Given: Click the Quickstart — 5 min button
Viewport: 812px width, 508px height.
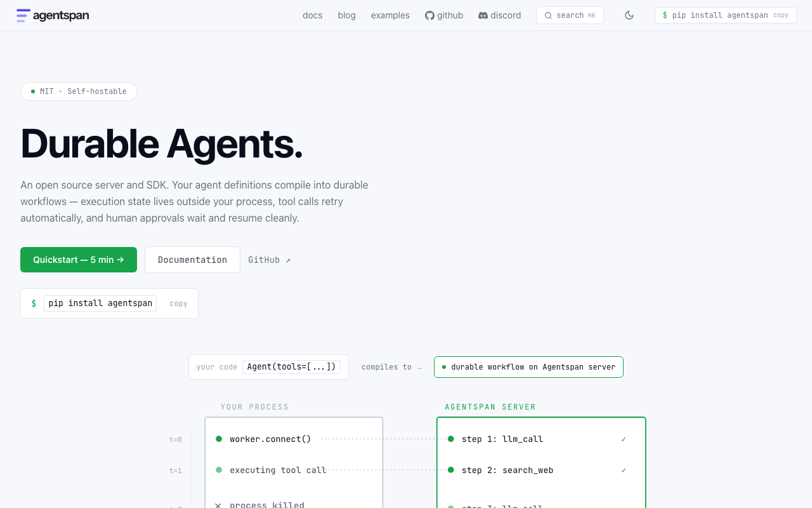Looking at the screenshot, I should [79, 260].
